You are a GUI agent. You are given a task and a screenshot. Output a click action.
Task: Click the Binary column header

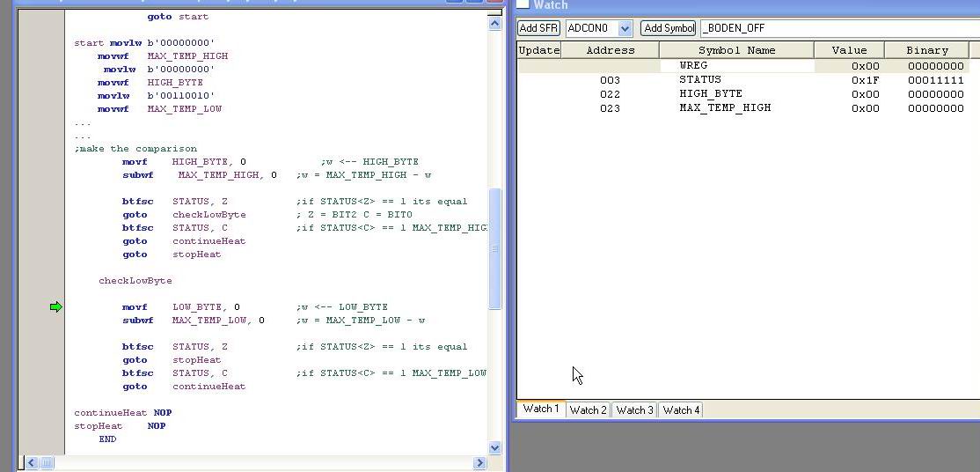tap(927, 50)
